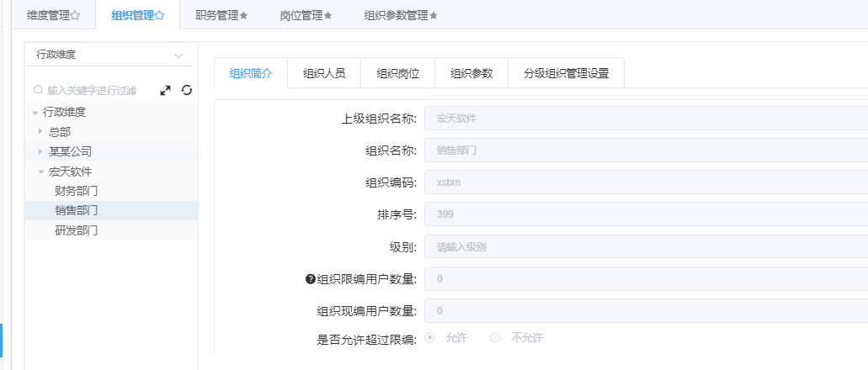Click the question mark help icon beside 组织限编用户数量

click(x=310, y=279)
